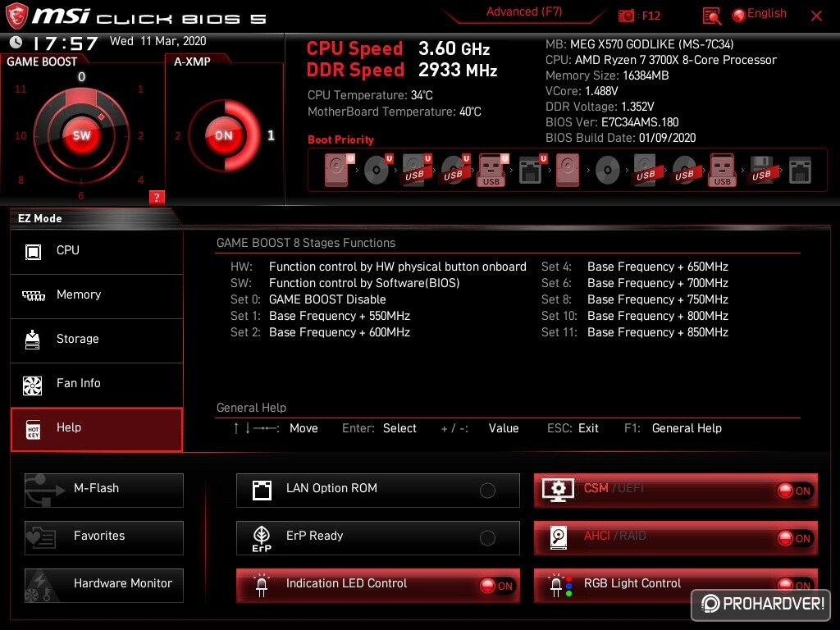Select A-XMP profile number 2
This screenshot has width=840, height=630.
coord(177,136)
